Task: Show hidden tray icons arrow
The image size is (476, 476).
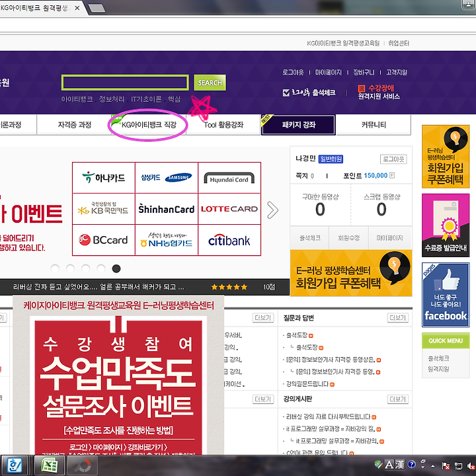Action: (x=433, y=466)
